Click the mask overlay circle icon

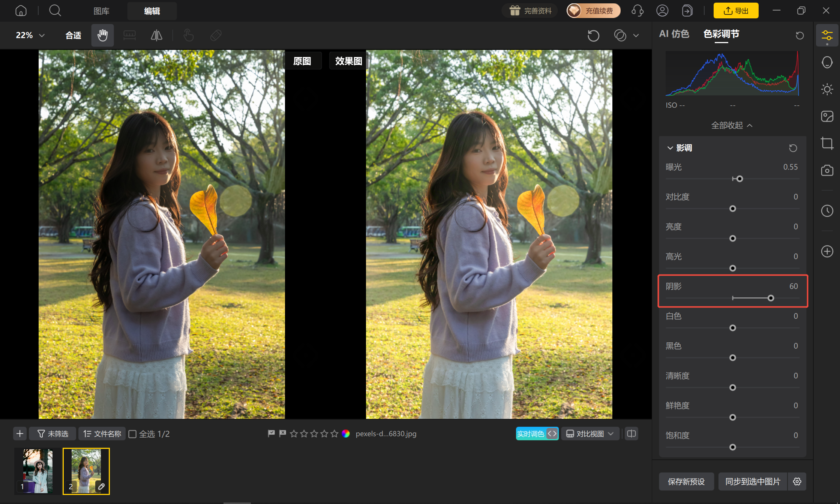[620, 35]
